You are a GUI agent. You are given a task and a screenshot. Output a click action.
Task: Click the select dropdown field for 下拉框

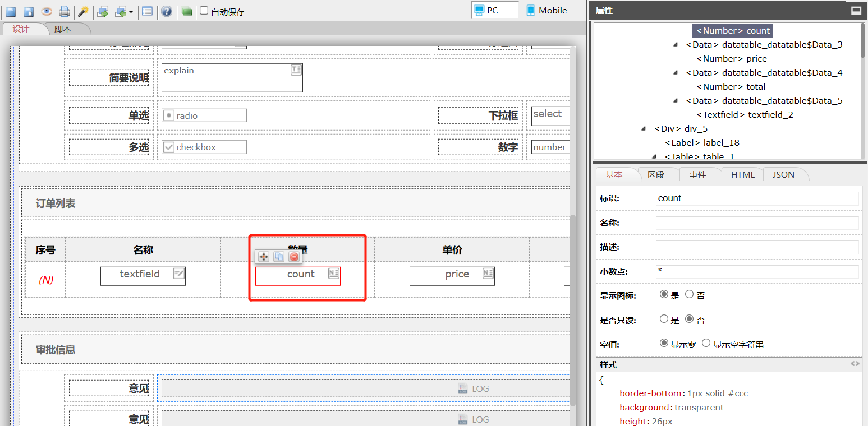click(x=551, y=116)
